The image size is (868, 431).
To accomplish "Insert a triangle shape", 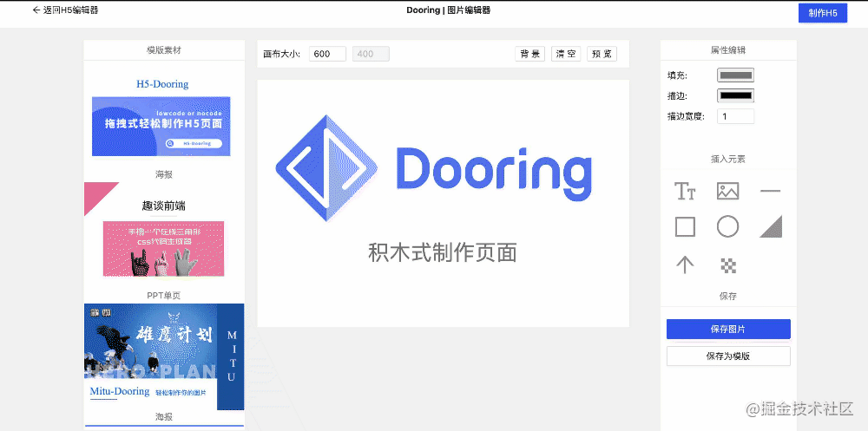I will pyautogui.click(x=771, y=227).
